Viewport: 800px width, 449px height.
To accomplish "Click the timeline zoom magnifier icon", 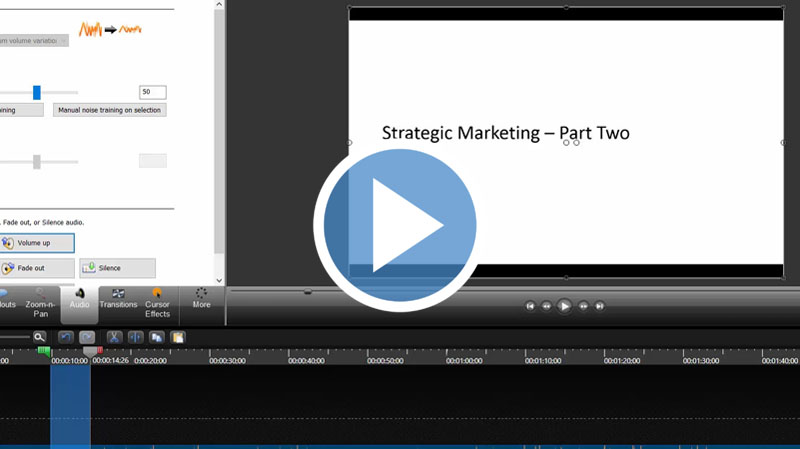I will [x=39, y=338].
